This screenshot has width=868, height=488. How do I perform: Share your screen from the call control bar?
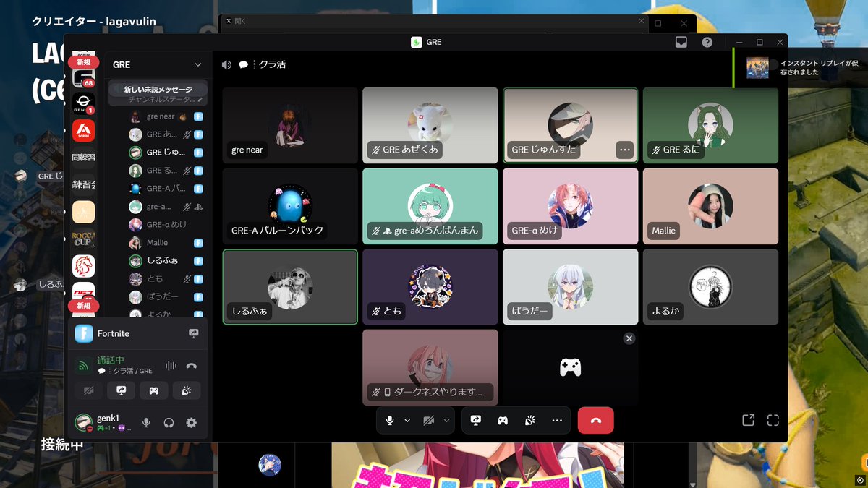[476, 420]
